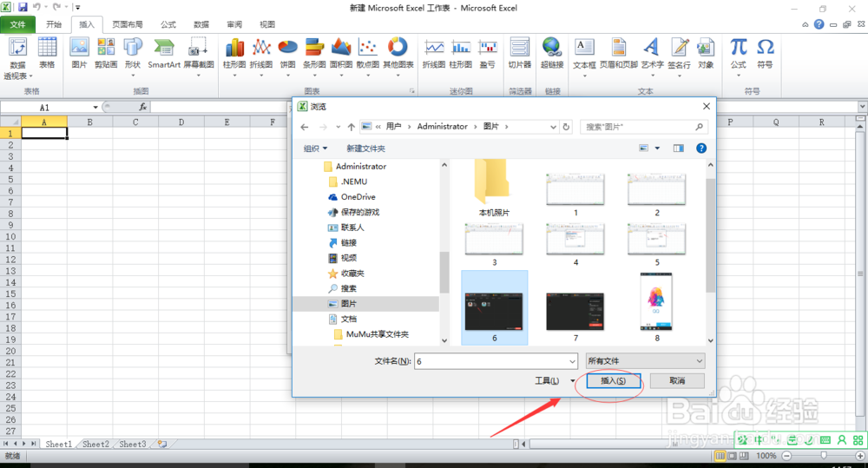
Task: Switch to the Data tab
Action: coord(201,24)
